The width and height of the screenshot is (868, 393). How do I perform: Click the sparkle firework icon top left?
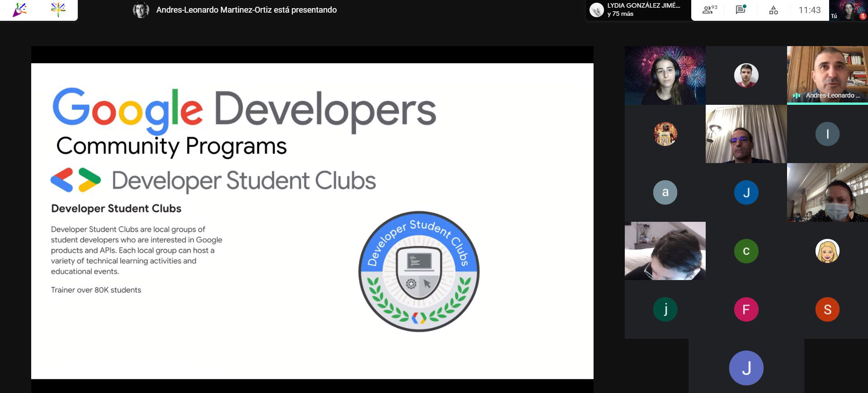[58, 9]
